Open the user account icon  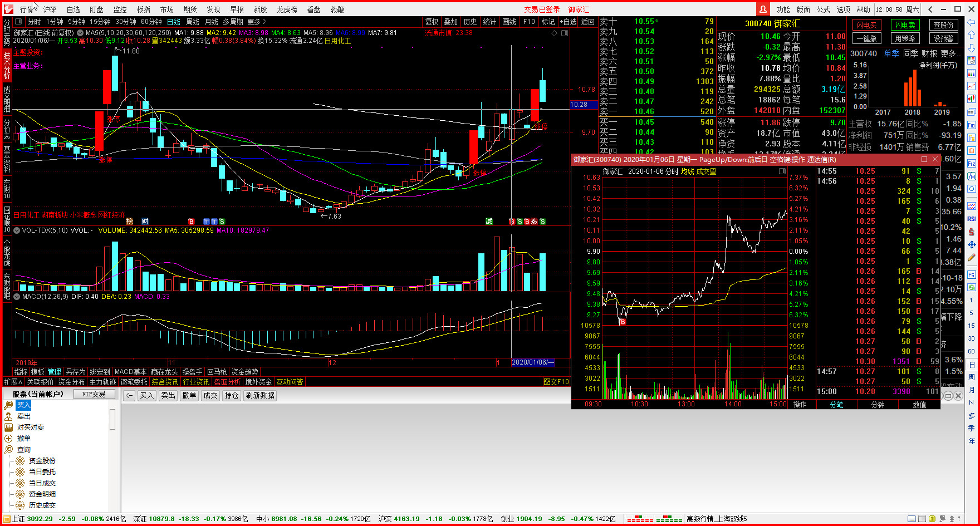(763, 9)
